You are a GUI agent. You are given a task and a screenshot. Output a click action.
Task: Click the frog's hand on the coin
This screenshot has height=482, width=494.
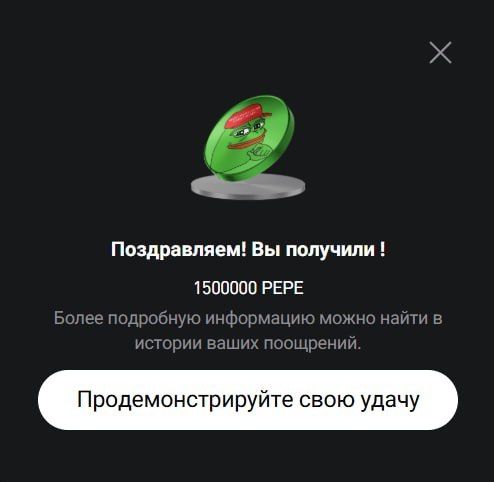pos(261,153)
